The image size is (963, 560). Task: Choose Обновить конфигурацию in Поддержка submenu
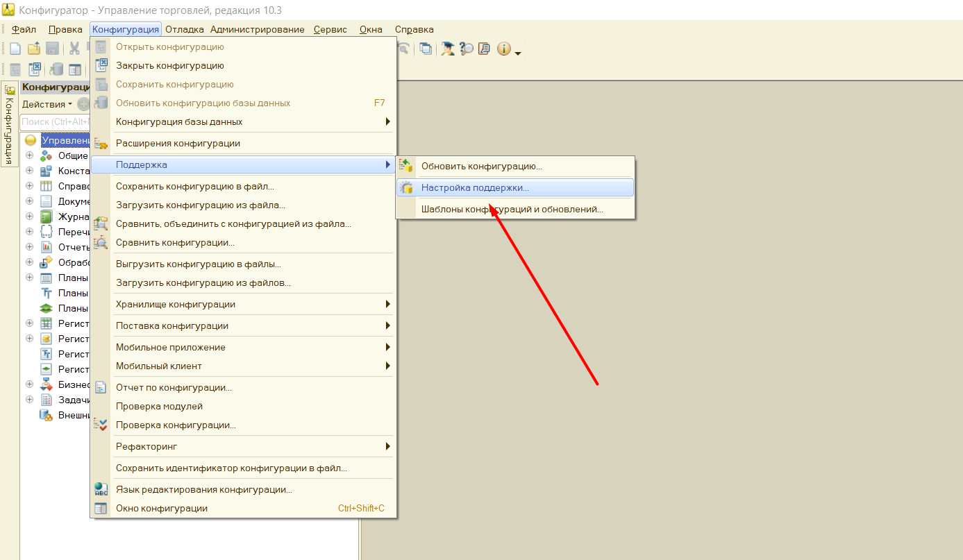pyautogui.click(x=515, y=167)
